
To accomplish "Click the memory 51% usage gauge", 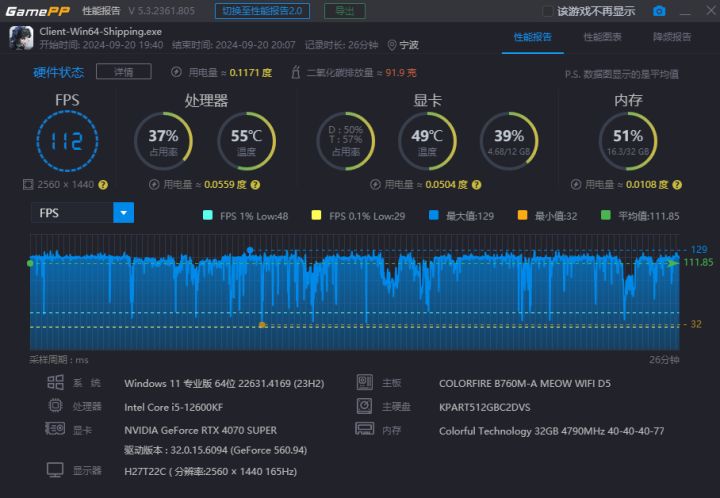I will pos(628,141).
